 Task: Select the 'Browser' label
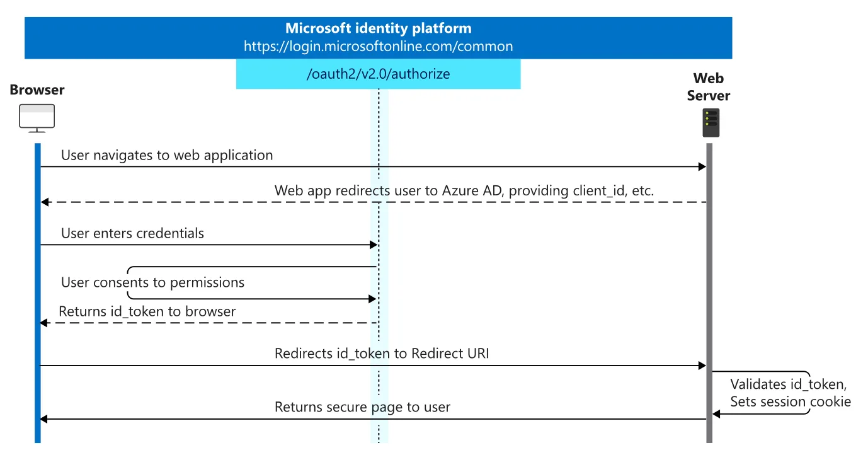click(37, 90)
